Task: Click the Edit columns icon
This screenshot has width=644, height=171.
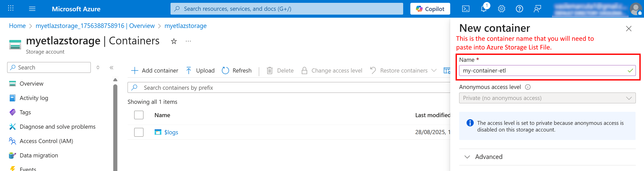Action: coord(447,71)
